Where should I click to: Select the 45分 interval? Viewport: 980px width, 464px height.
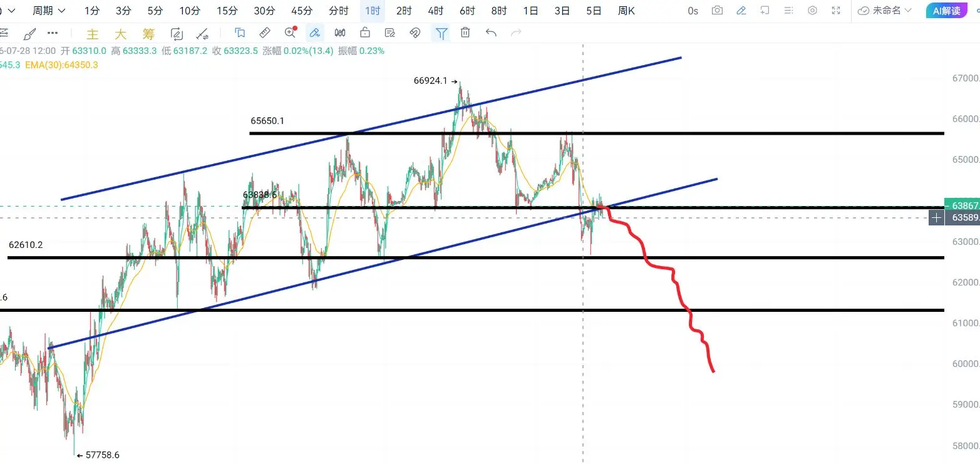(x=302, y=11)
